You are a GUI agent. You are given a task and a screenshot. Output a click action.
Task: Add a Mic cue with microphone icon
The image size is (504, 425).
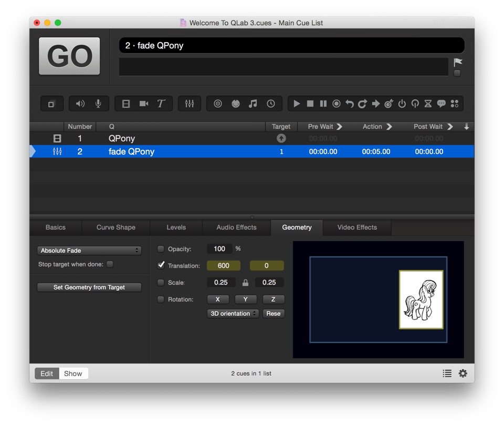(98, 103)
